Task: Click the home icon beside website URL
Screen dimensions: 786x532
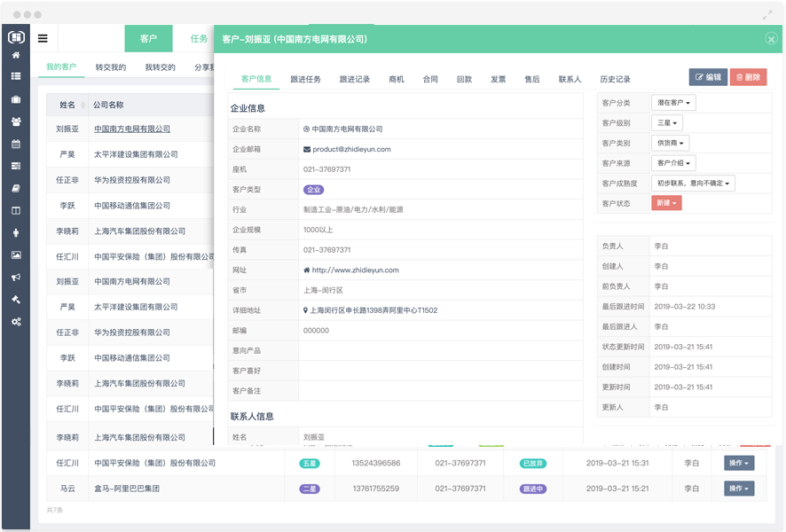Action: click(x=306, y=270)
